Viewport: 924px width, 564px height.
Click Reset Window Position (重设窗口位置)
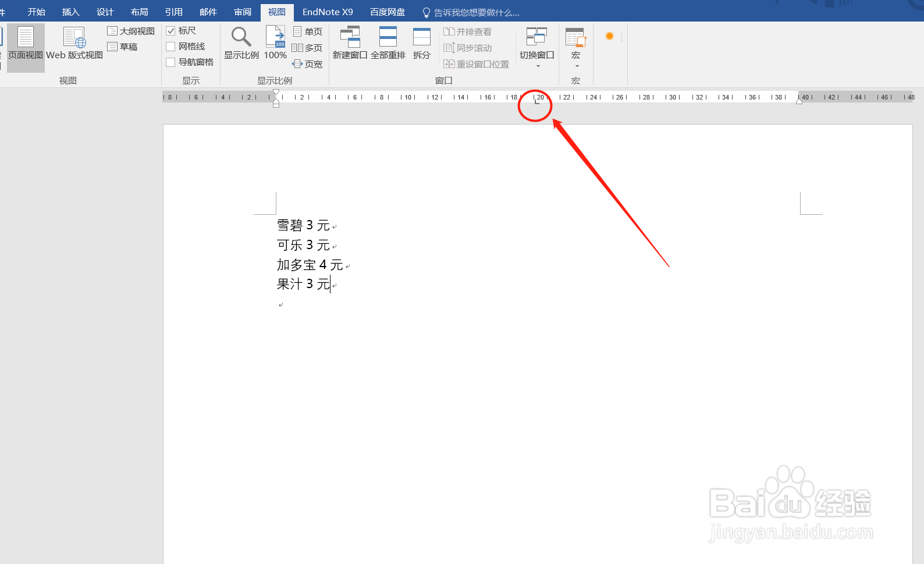pyautogui.click(x=476, y=64)
